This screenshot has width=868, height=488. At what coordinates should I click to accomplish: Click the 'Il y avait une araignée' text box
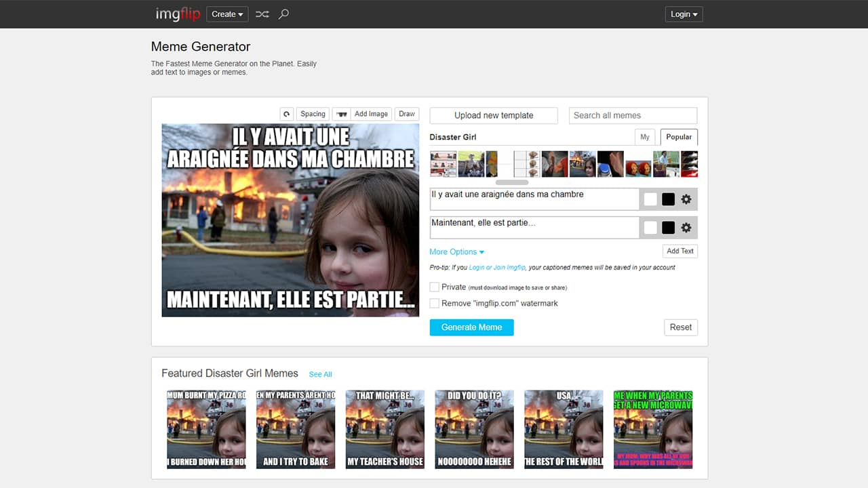click(534, 199)
